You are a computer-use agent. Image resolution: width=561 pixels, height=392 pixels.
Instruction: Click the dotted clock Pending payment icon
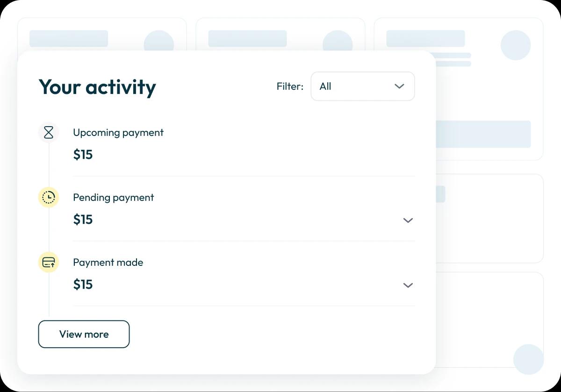pyautogui.click(x=49, y=198)
